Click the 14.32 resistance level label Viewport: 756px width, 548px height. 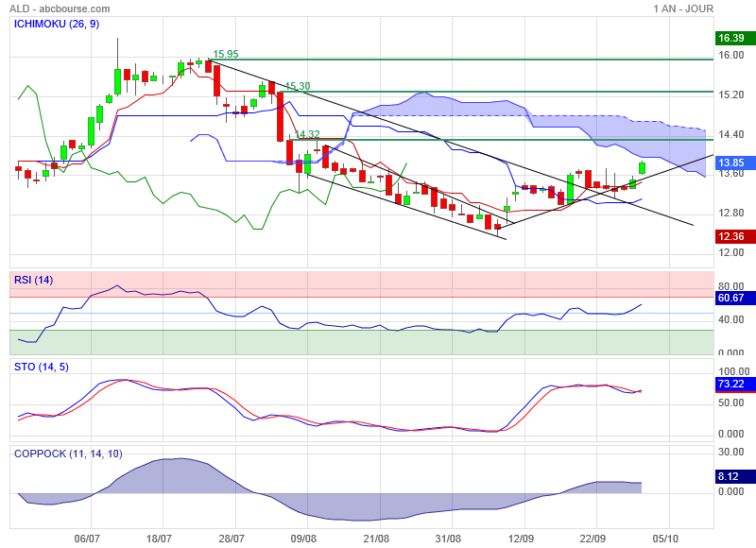click(306, 134)
